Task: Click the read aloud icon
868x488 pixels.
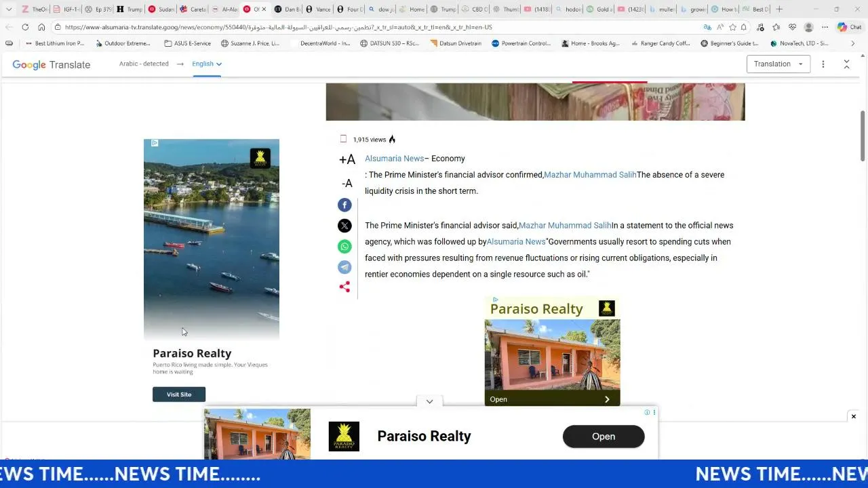Action: coord(720,27)
